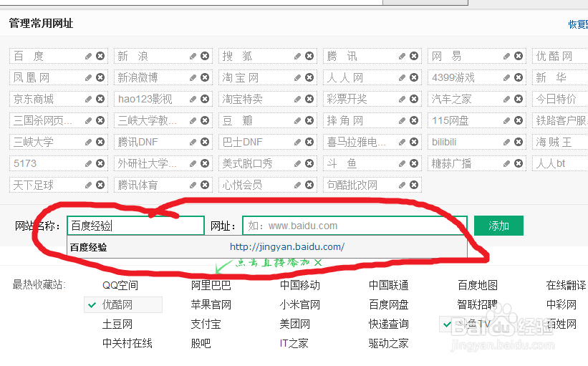Screen dimensions: 588x366
Task: Edit the 斗鱼 entry
Action: tap(403, 163)
